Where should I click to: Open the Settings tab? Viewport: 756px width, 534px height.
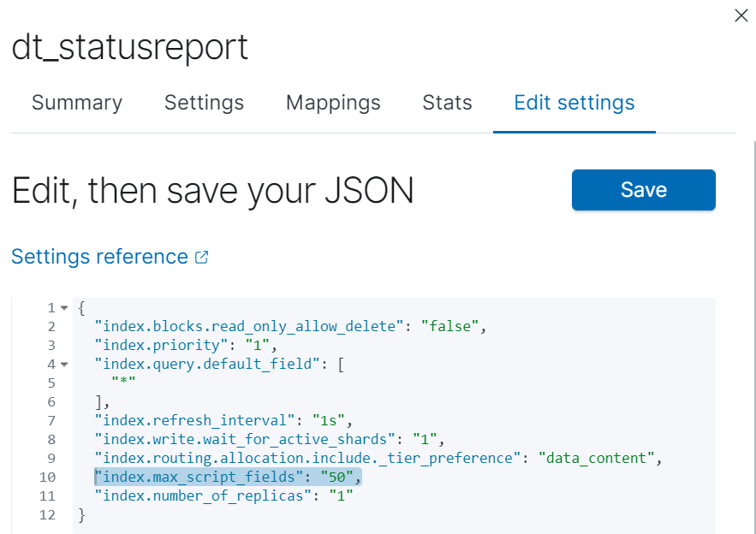204,104
